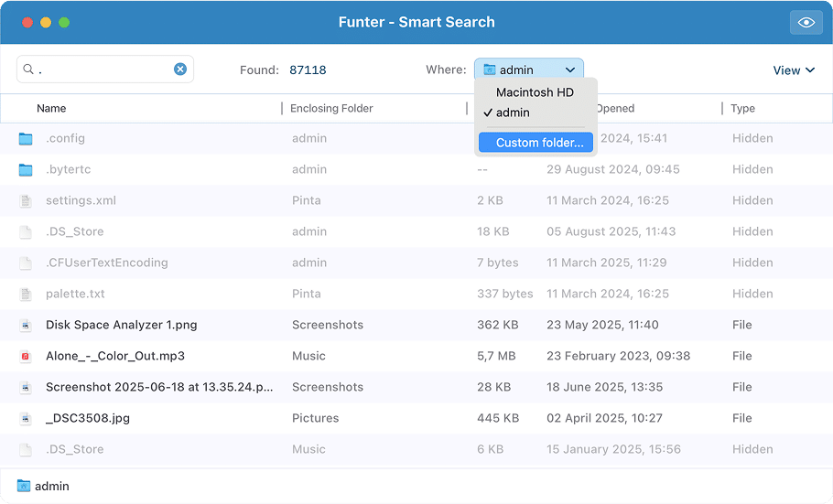Click the Pinta folder cell for settings.xml

[307, 200]
